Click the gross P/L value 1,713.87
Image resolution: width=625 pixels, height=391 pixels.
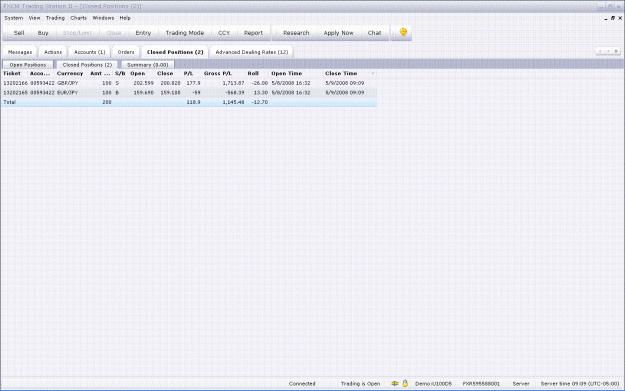pos(233,83)
